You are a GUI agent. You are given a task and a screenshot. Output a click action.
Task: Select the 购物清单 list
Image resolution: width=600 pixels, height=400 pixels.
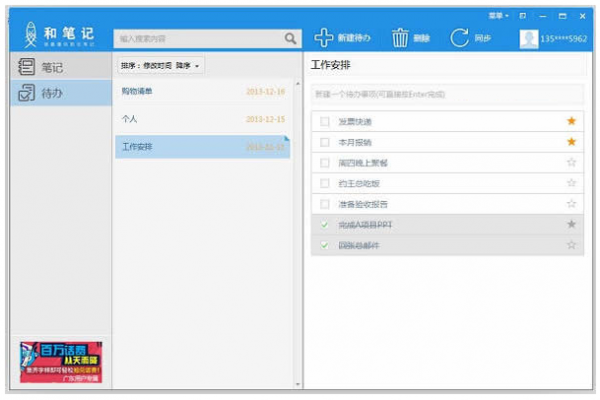(203, 91)
